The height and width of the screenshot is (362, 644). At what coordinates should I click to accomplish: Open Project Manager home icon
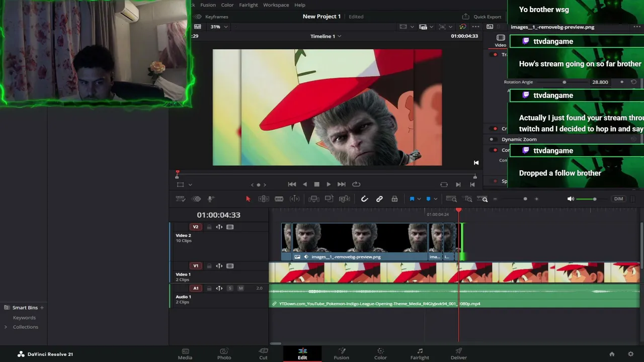coord(612,354)
